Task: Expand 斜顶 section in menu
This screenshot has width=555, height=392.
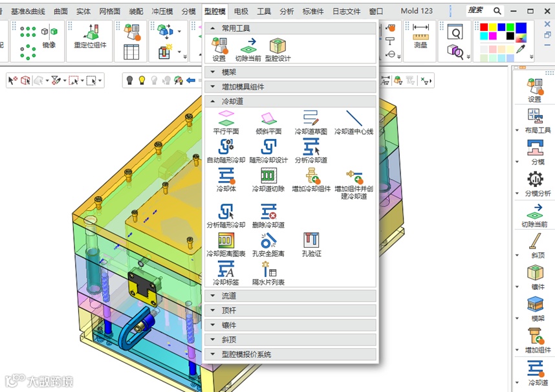Action: tap(290, 340)
